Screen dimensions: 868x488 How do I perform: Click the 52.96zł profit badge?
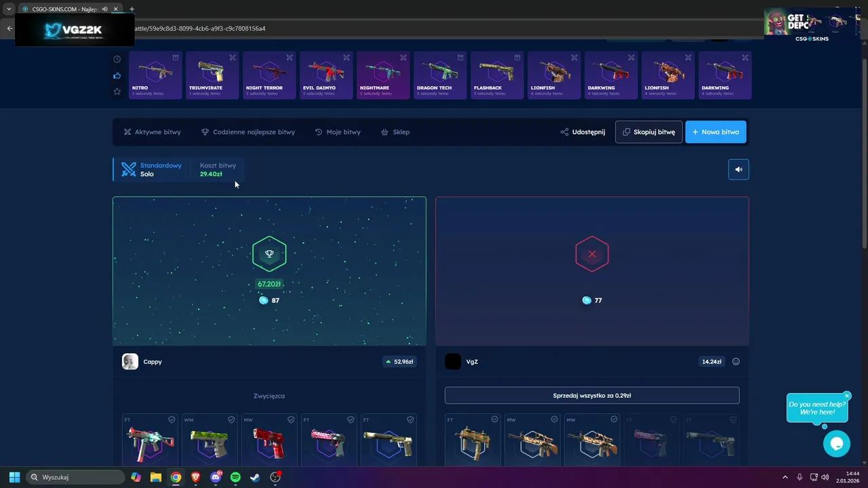(399, 362)
